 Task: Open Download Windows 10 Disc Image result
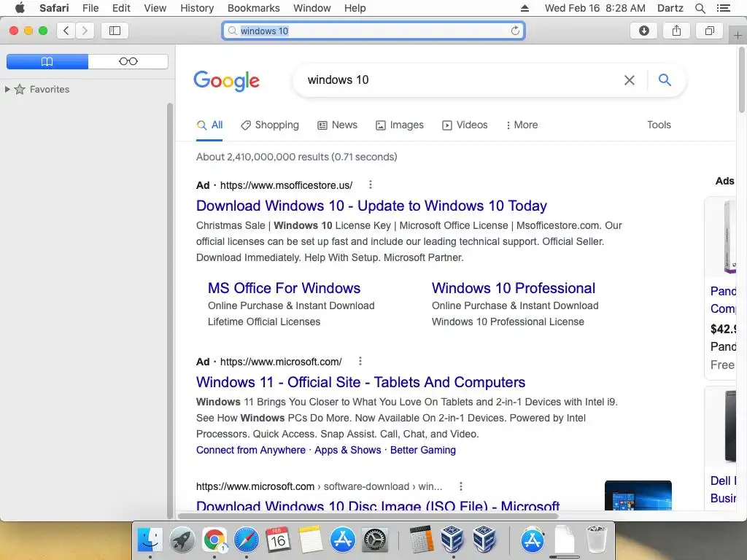[378, 505]
